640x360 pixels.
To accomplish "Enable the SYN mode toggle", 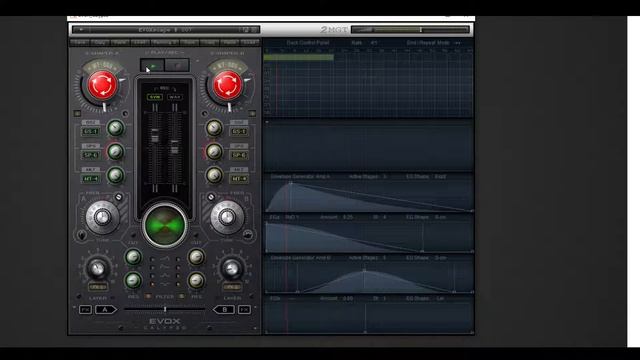I will tap(155, 97).
